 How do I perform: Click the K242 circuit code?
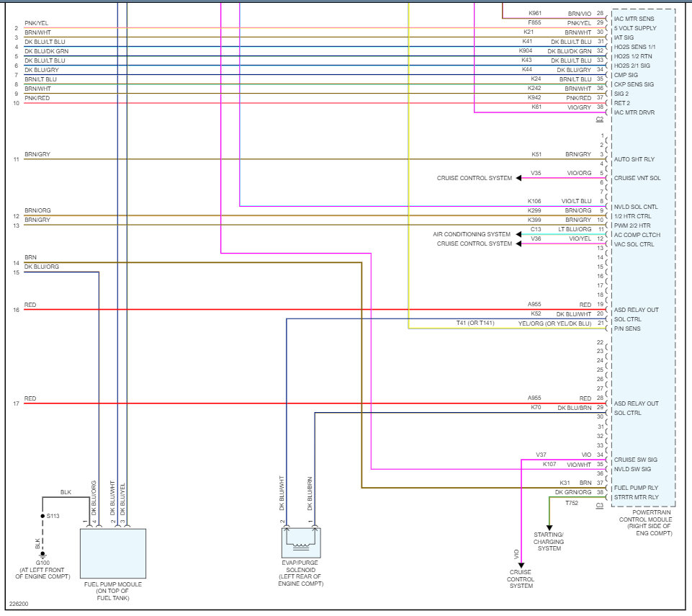[x=534, y=89]
